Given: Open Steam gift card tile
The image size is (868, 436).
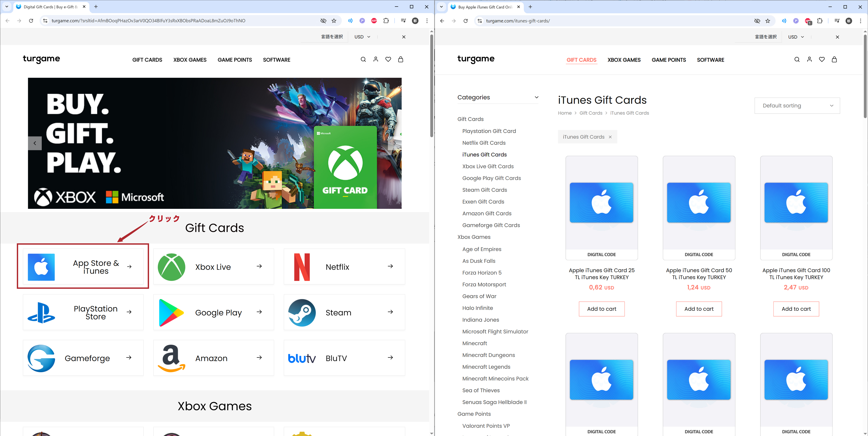Looking at the screenshot, I should point(344,312).
